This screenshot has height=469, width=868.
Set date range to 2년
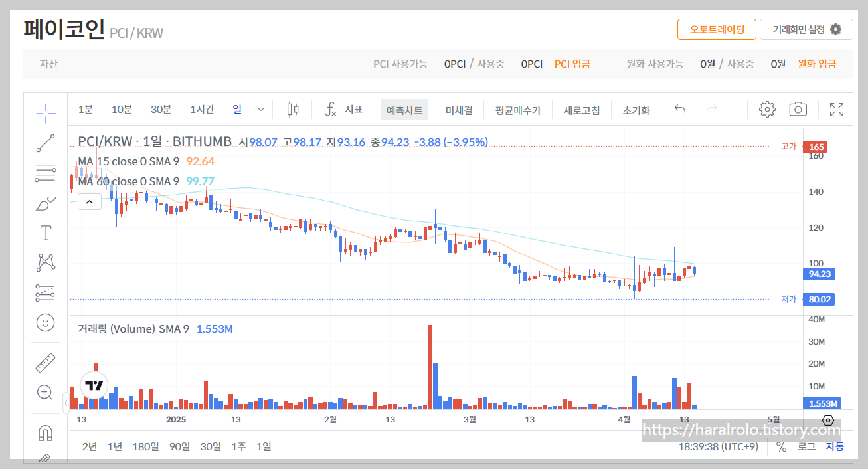pos(90,446)
